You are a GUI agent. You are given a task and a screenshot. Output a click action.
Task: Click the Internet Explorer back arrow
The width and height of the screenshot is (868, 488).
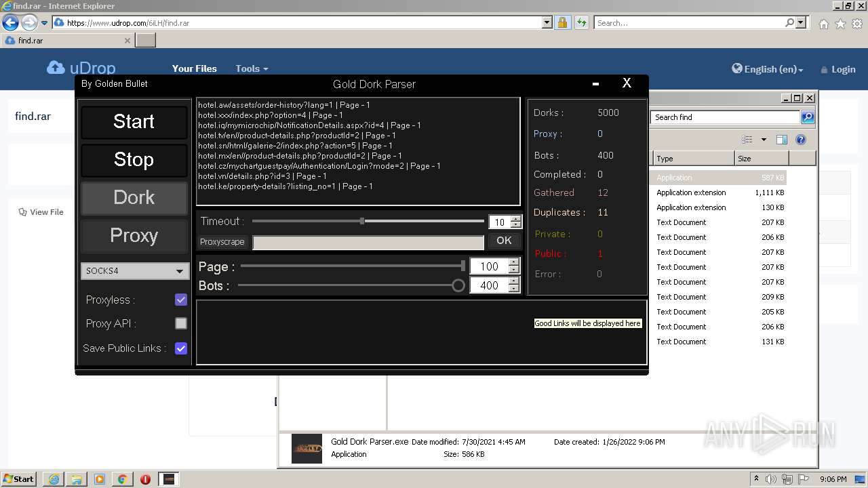tap(10, 23)
